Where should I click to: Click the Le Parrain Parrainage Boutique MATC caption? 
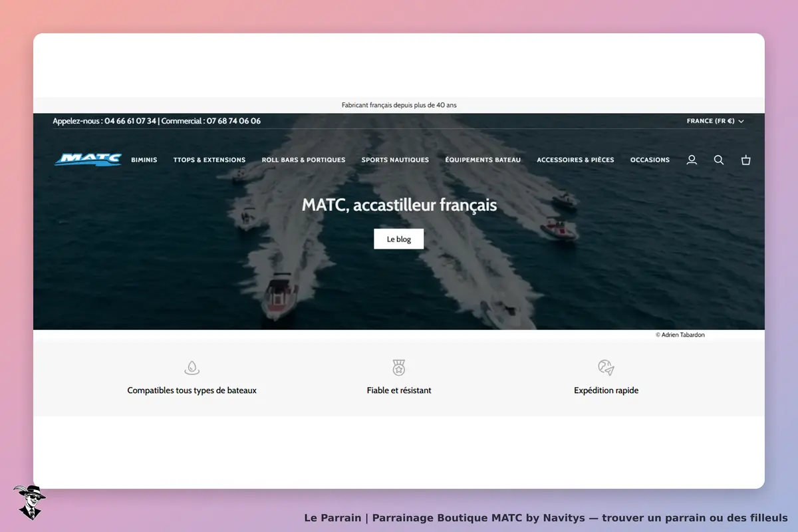546,517
